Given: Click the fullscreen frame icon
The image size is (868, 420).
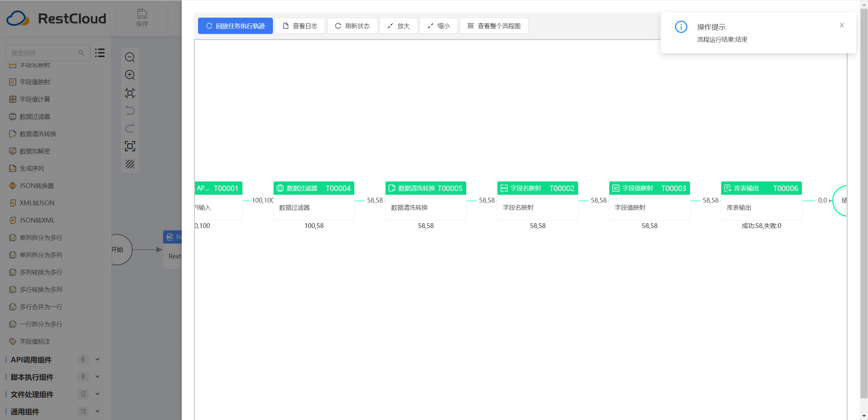Looking at the screenshot, I should click(130, 146).
